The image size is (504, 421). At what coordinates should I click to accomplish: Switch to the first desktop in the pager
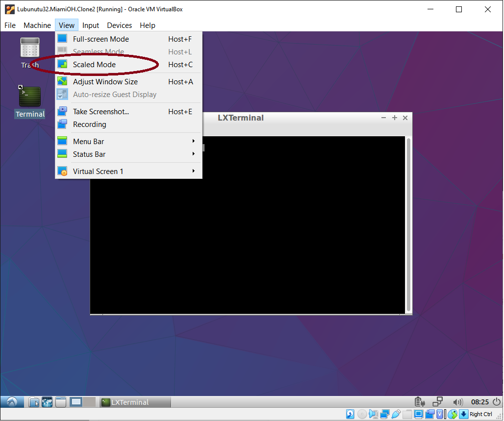[76, 402]
